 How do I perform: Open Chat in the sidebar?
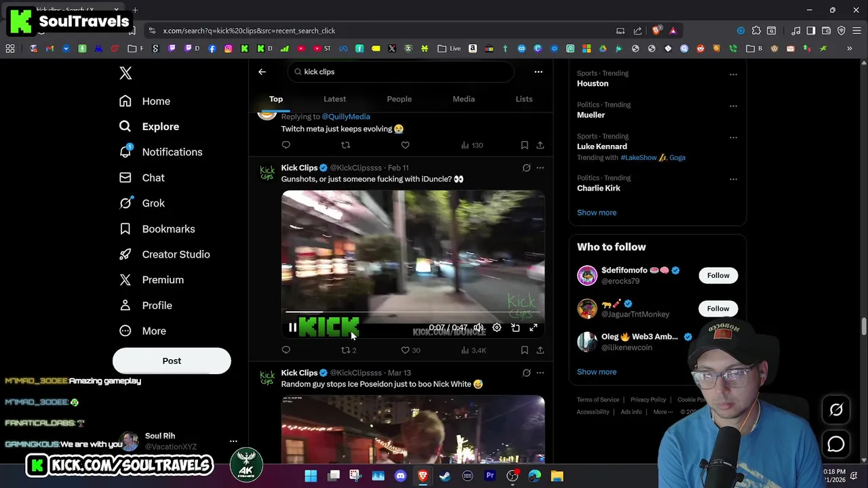pos(141,178)
